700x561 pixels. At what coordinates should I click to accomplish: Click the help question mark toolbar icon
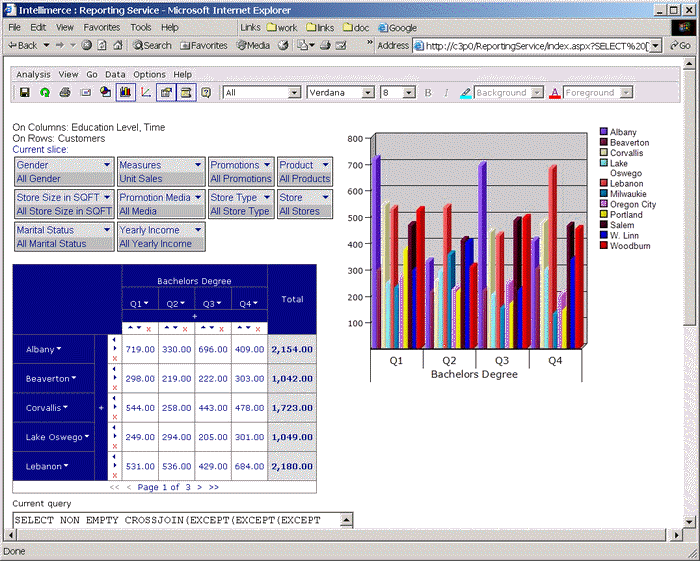point(206,92)
